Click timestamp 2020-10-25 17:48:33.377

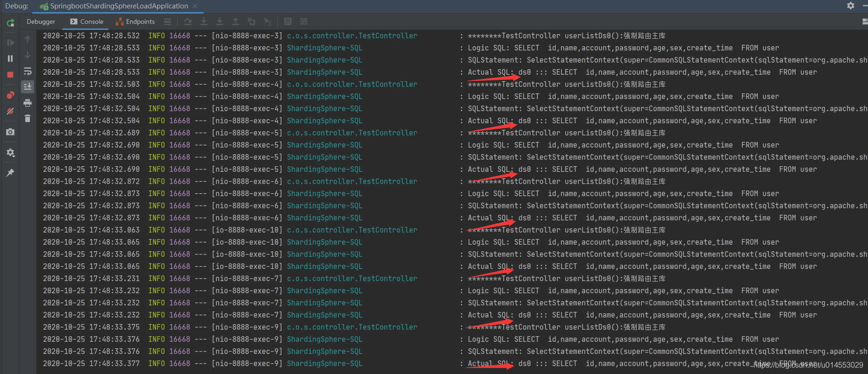click(x=91, y=363)
